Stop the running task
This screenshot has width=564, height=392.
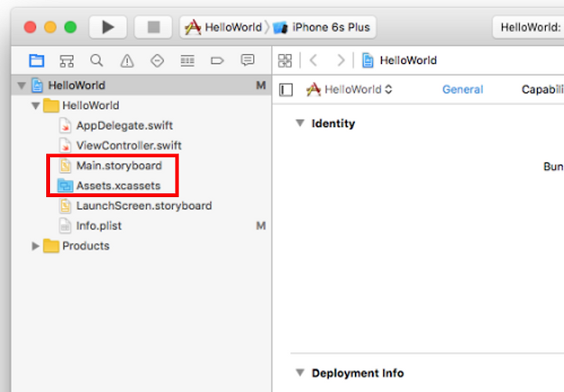154,27
